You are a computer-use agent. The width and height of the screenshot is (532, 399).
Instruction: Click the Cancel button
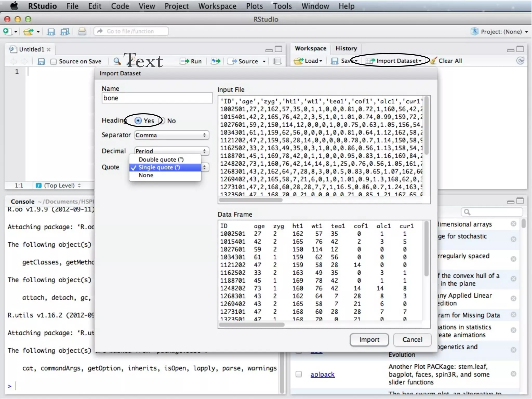412,340
